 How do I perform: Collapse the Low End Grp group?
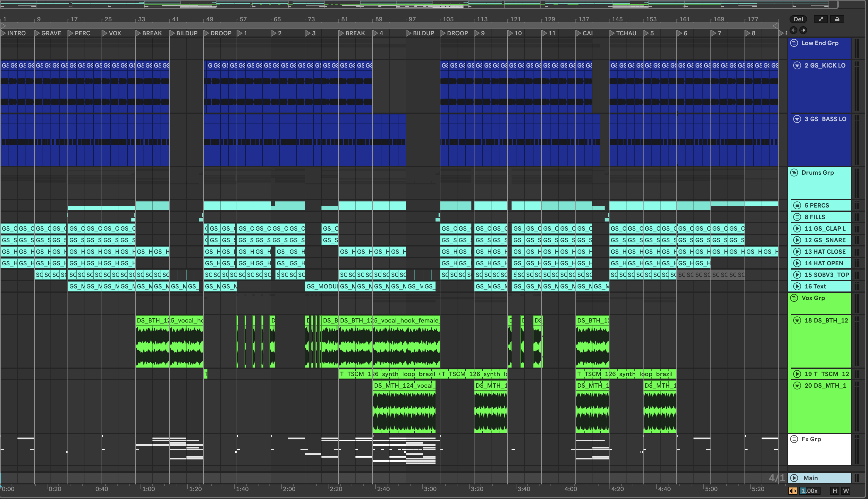pos(794,43)
